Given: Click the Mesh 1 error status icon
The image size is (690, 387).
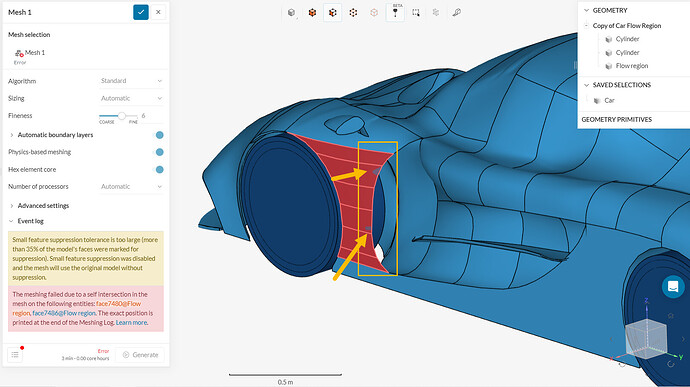Looking at the screenshot, I should [18, 53].
